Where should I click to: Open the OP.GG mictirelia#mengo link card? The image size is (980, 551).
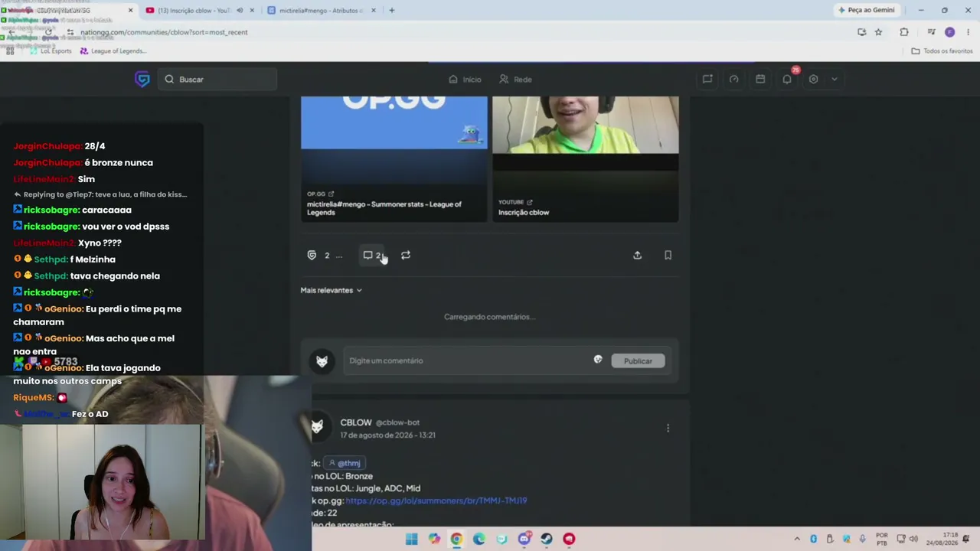click(x=394, y=159)
